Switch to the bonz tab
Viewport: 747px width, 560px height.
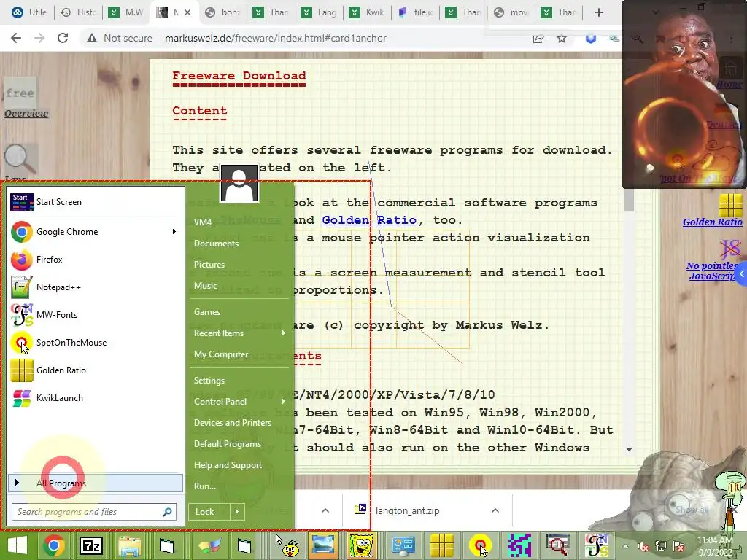[x=223, y=12]
